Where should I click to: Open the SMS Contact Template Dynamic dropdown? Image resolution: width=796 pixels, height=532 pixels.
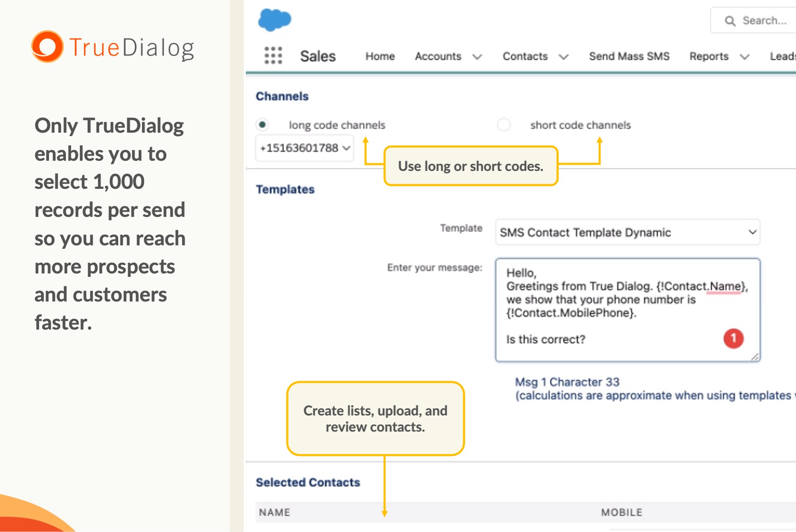628,232
